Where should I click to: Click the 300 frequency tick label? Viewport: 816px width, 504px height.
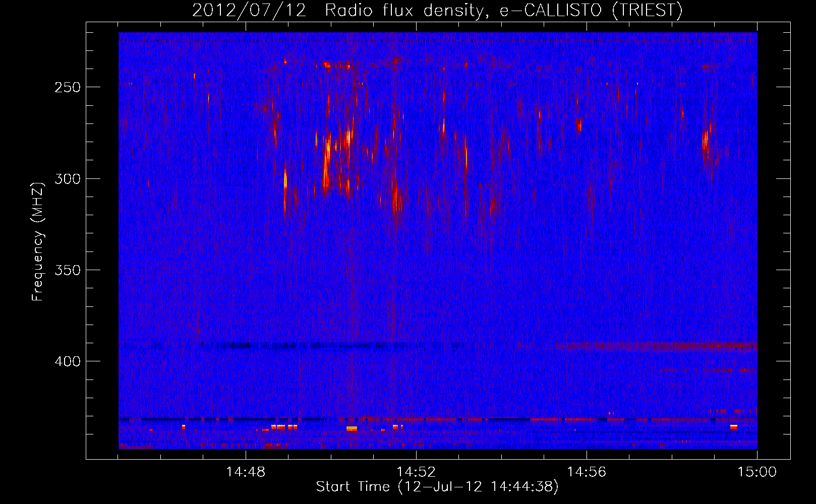coord(68,179)
